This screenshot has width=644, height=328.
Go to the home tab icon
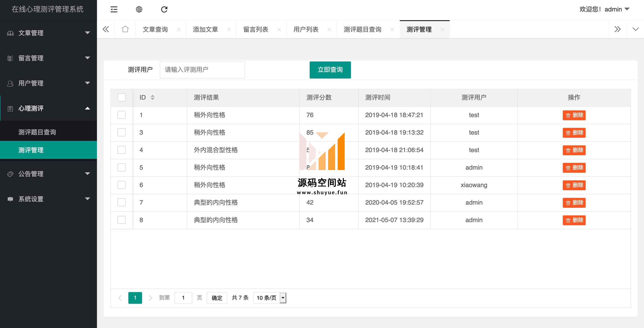pos(125,29)
